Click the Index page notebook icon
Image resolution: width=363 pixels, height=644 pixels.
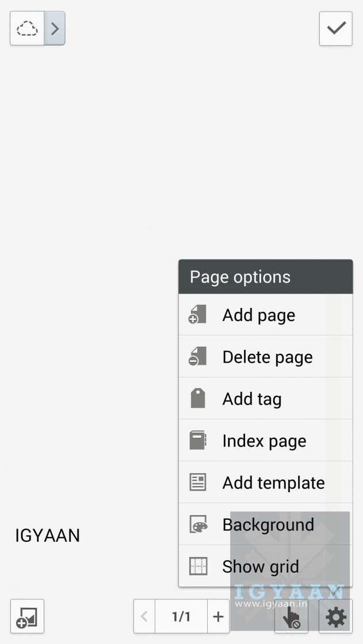point(197,441)
